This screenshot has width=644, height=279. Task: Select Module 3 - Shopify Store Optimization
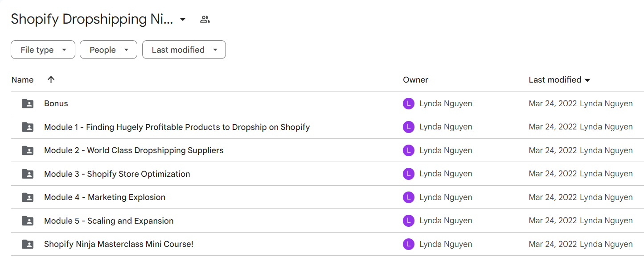(x=117, y=174)
